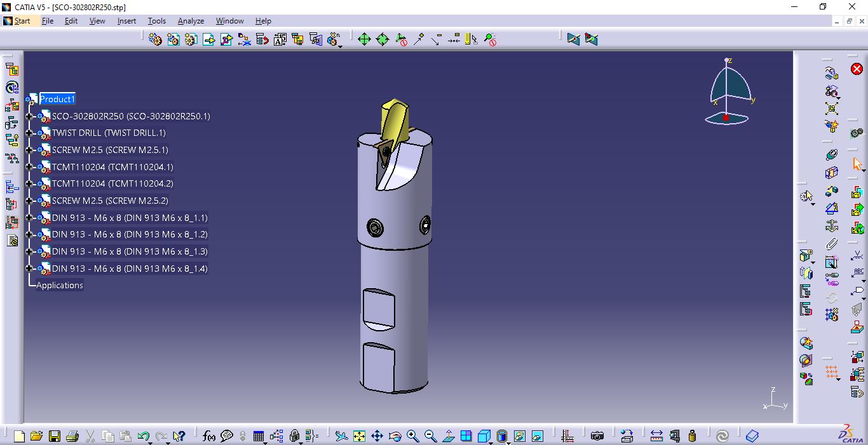Activate the green four-arrow Manipulation tool

click(x=364, y=39)
